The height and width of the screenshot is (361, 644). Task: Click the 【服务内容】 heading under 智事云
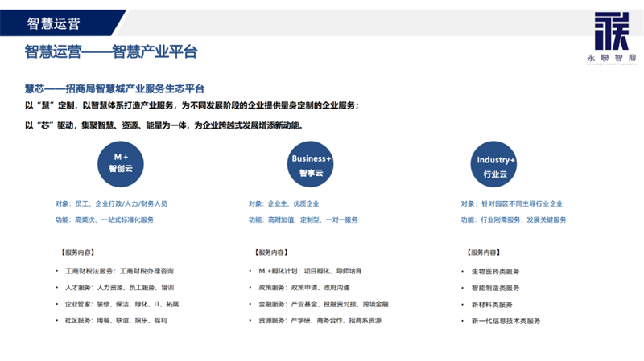[x=277, y=252]
